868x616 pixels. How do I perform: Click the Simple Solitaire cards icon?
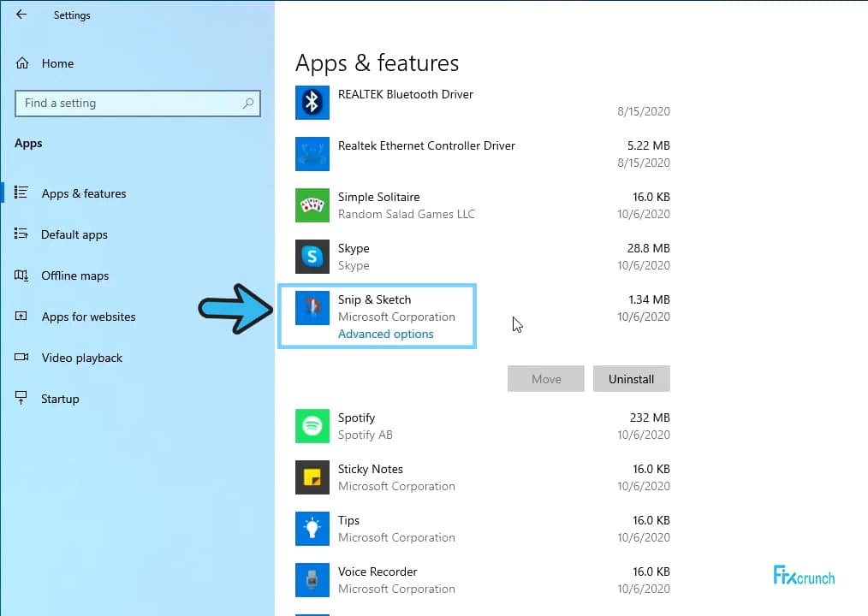pos(312,205)
